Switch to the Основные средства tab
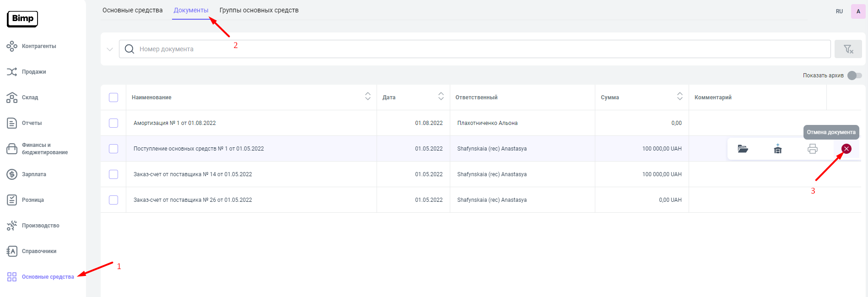Image resolution: width=868 pixels, height=297 pixels. click(132, 10)
